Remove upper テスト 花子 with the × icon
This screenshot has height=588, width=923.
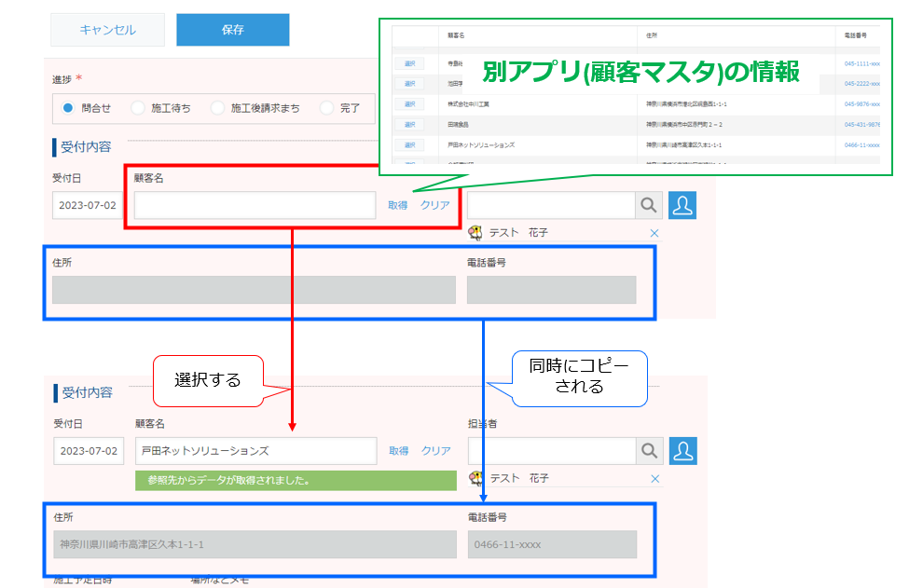tap(654, 233)
